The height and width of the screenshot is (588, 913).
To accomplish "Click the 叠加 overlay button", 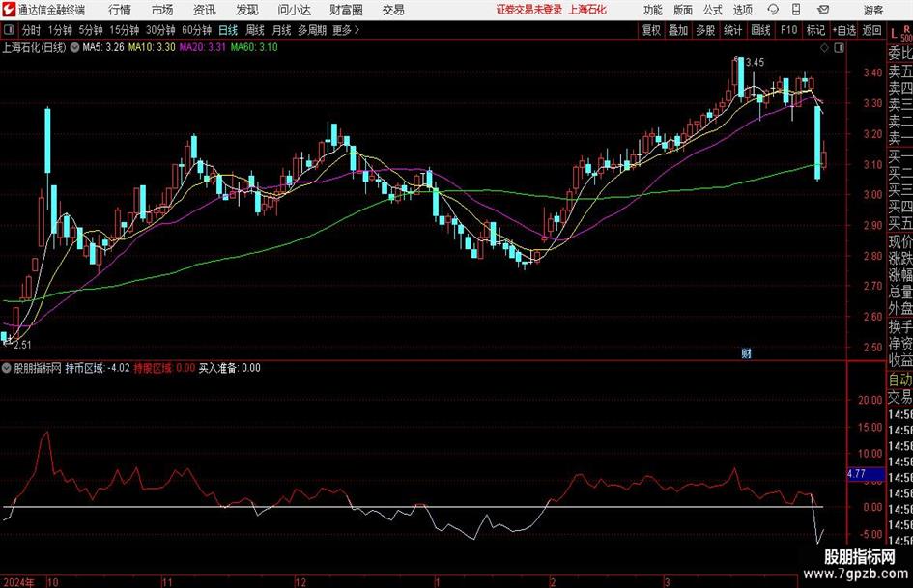I will click(x=678, y=30).
